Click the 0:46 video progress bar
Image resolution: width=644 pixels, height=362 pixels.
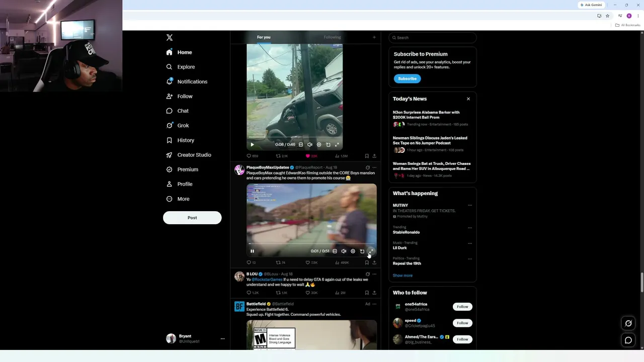[294, 137]
